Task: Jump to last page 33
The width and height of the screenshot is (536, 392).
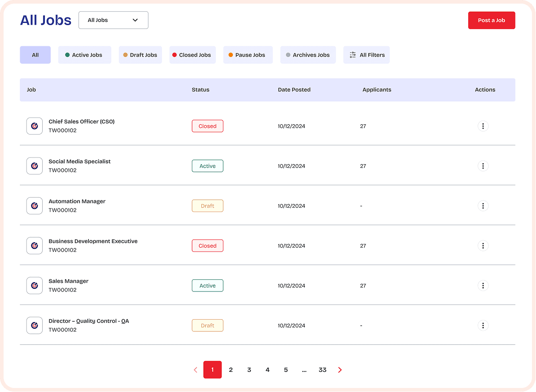Action: [x=322, y=370]
